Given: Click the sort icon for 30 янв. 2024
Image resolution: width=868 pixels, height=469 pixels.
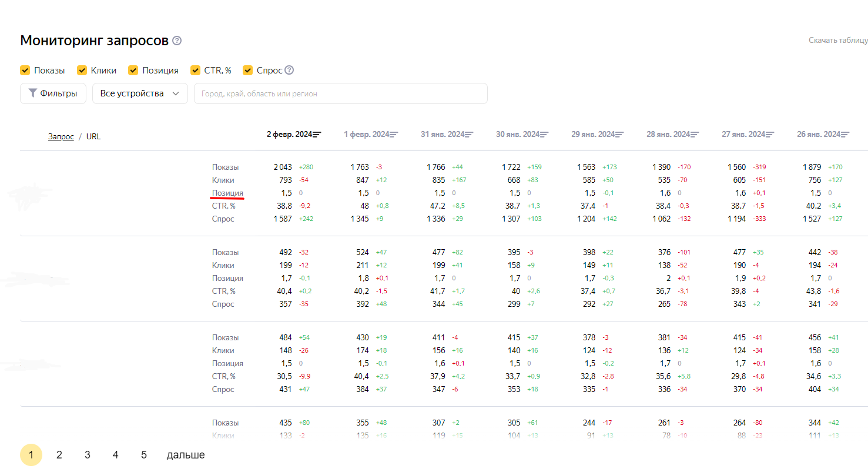Looking at the screenshot, I should click(544, 135).
